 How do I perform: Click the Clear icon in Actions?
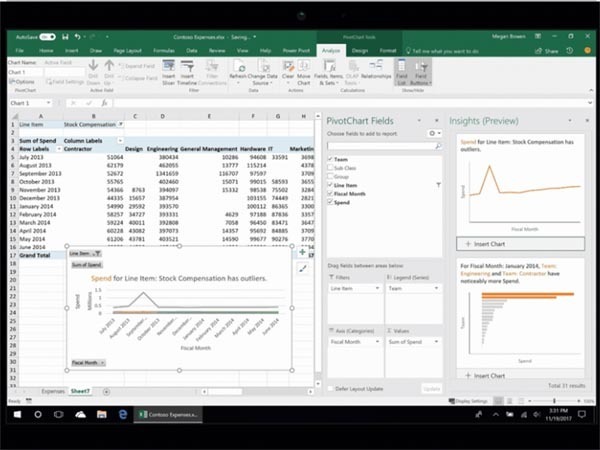(x=288, y=72)
